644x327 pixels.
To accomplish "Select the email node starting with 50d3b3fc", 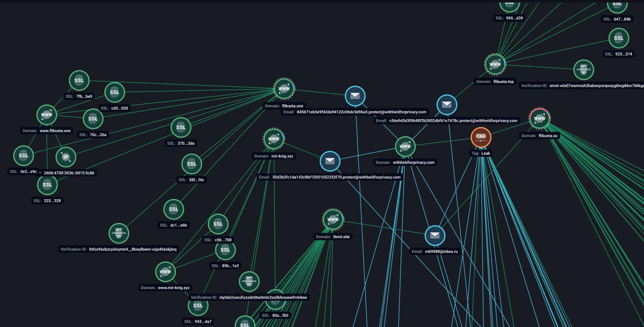I will coord(330,161).
